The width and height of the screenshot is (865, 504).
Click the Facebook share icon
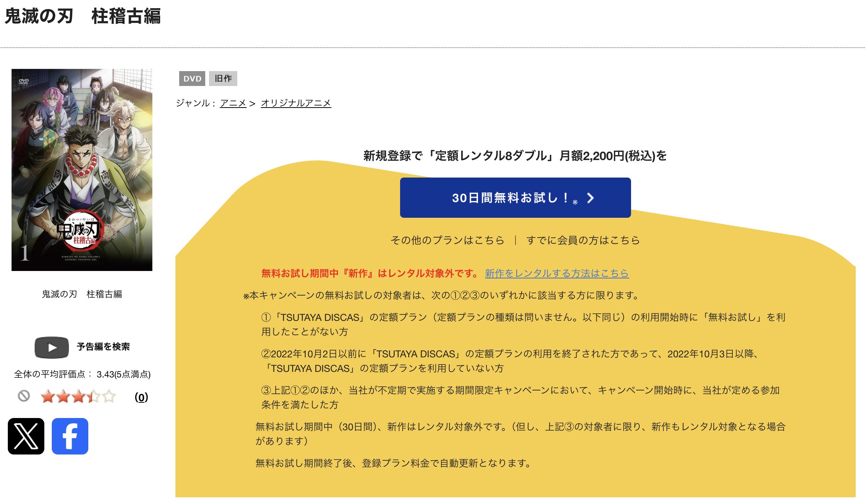[70, 436]
